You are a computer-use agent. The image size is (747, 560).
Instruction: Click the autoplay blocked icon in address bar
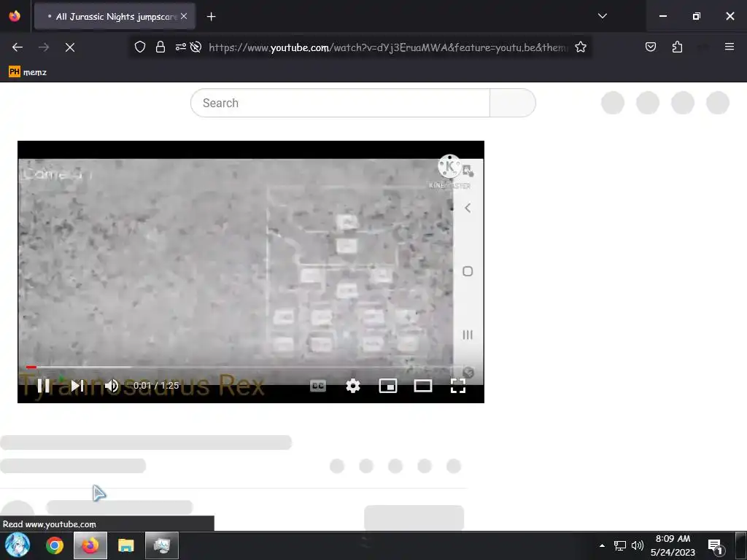[196, 47]
